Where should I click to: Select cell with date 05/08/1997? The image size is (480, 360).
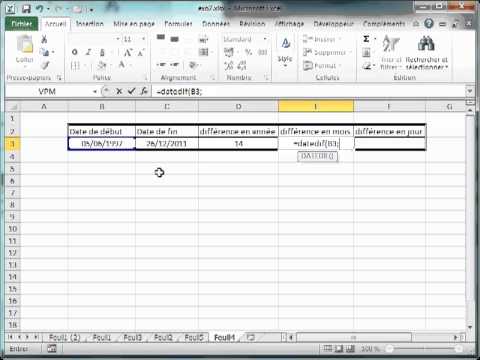pos(102,144)
